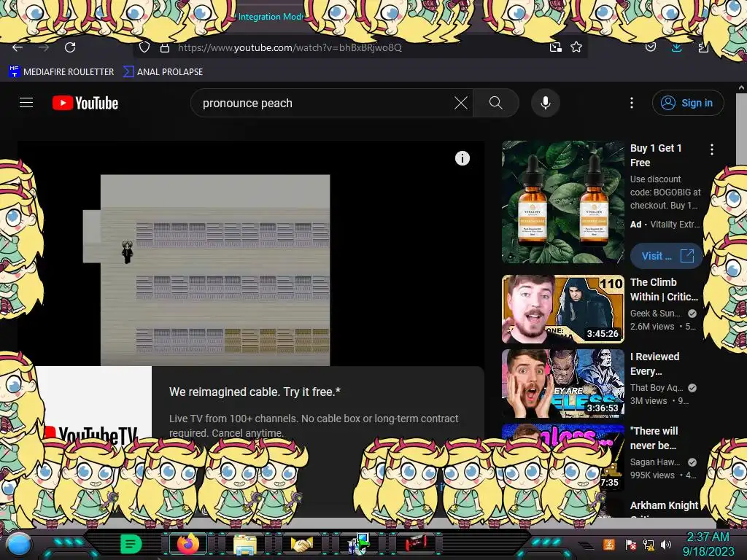Open the Arkham Knight video title
Viewport: 747px width, 560px height.
(x=664, y=505)
